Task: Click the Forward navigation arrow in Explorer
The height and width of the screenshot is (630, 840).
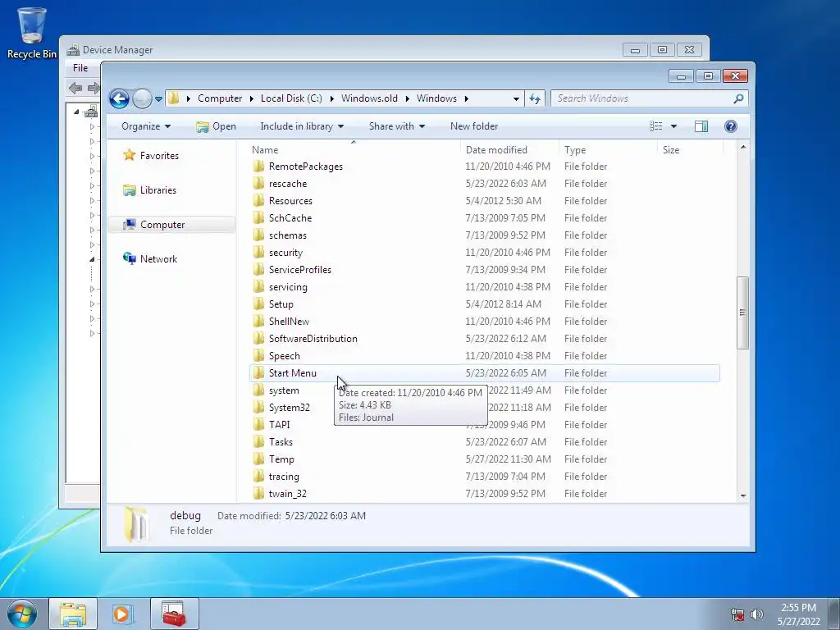Action: pos(142,98)
